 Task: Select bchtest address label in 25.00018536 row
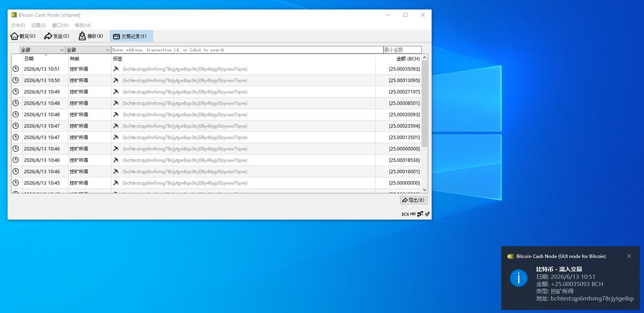pyautogui.click(x=185, y=160)
